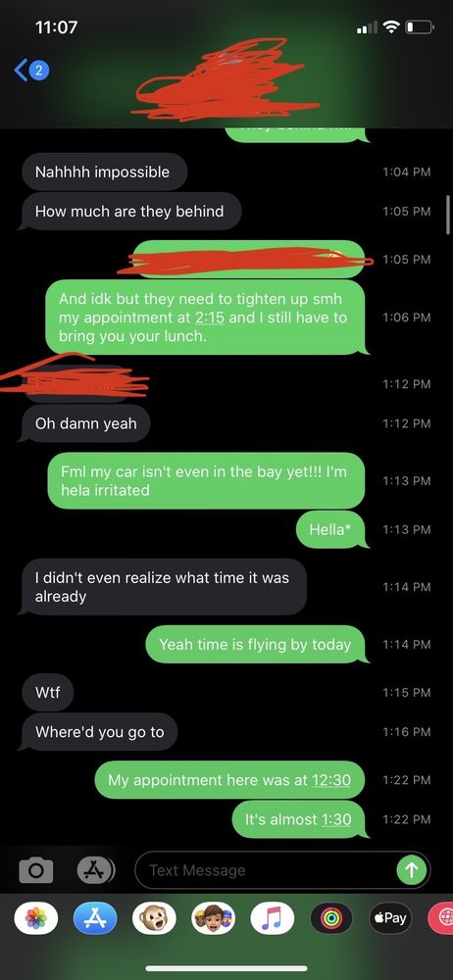Screen dimensions: 453x980
Task: Open the Photos app in iMessage bar
Action: (x=35, y=918)
